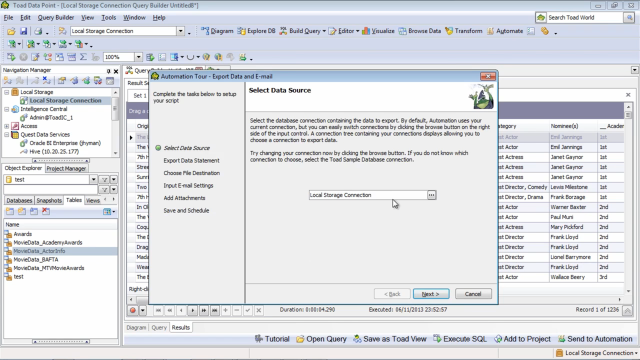Click Execute SQL at bottom
This screenshot has width=640, height=360.
(460, 339)
